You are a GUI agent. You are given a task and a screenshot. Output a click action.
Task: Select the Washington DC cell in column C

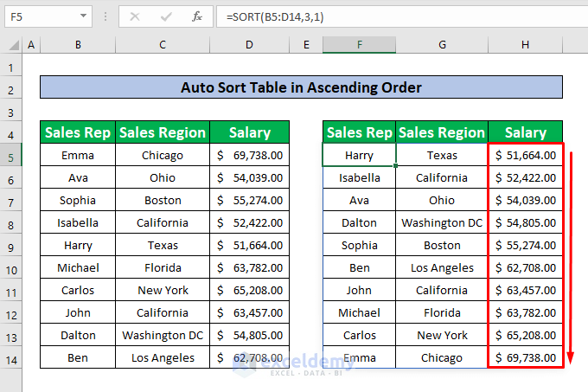coord(163,335)
